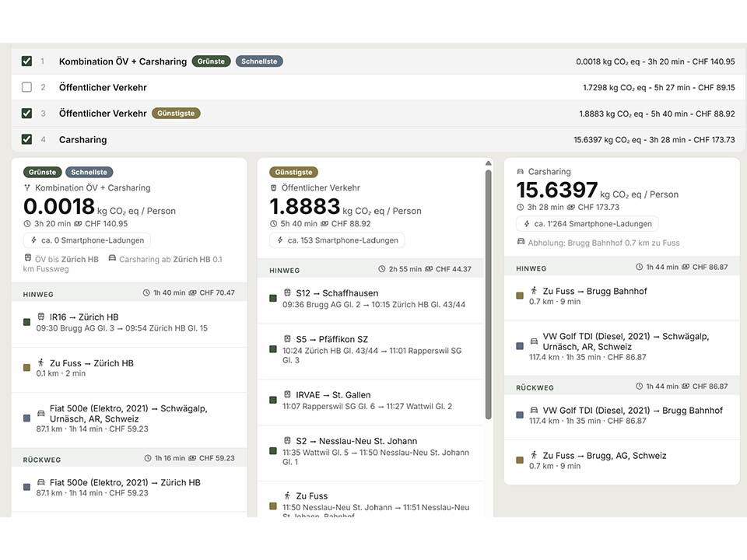The image size is (747, 560).
Task: Click blue color square beside VW Golf TDI → Schwägalp
Action: coord(520,346)
